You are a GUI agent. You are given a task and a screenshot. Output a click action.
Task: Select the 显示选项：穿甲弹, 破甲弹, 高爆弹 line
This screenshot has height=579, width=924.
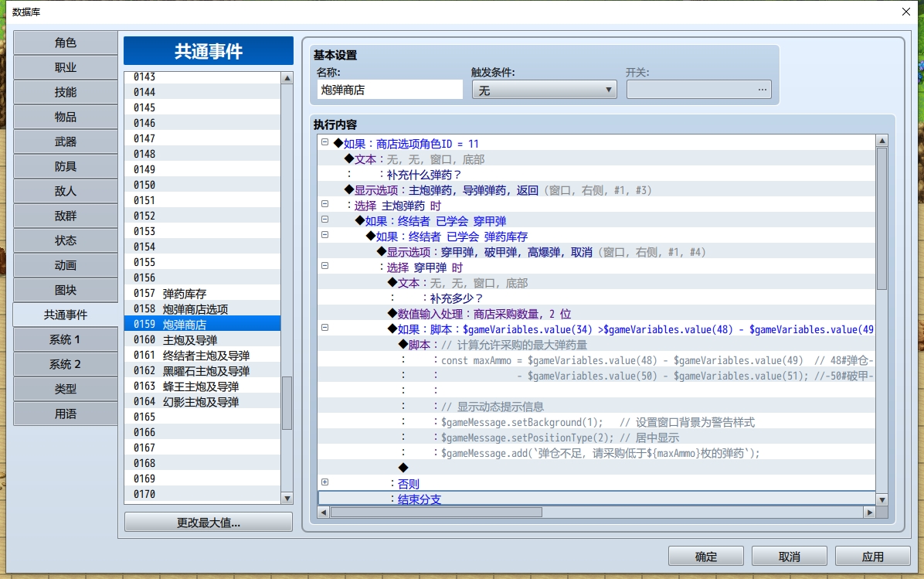[x=596, y=252]
